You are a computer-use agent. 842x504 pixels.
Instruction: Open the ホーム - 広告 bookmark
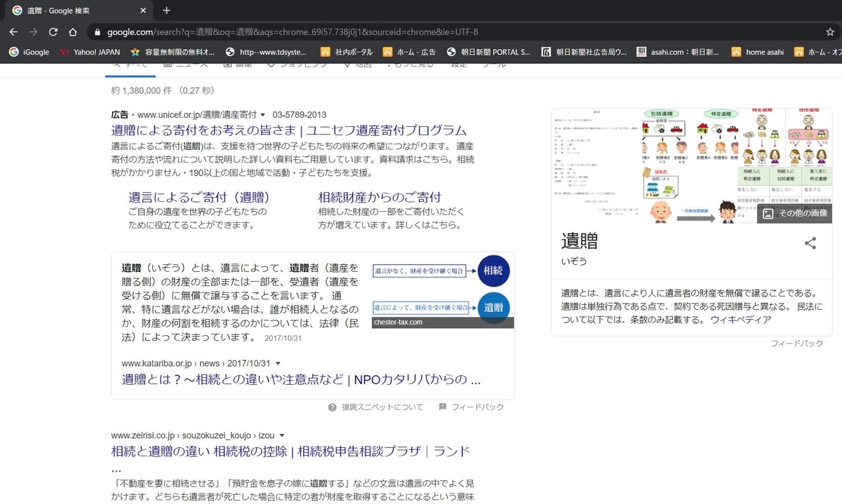pos(409,52)
